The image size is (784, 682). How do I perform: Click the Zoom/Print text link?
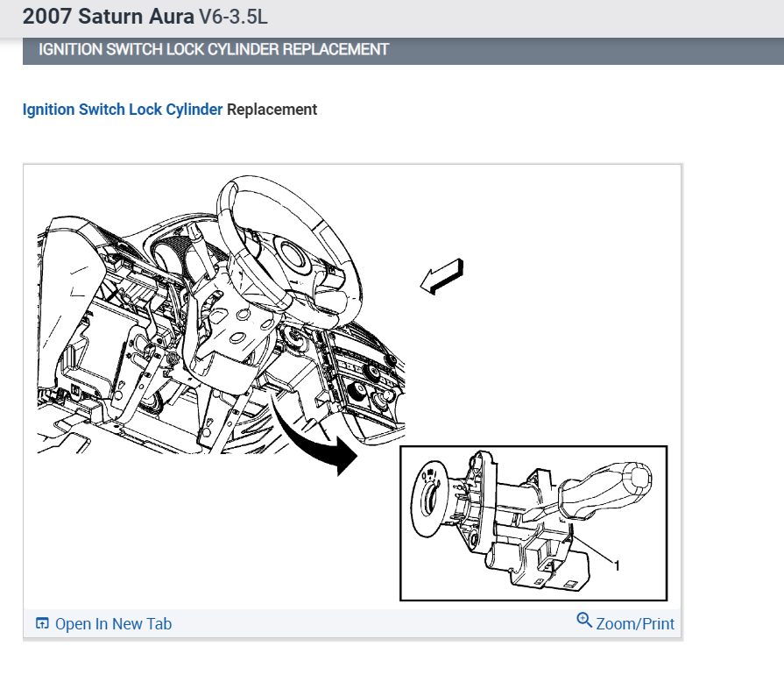click(635, 624)
